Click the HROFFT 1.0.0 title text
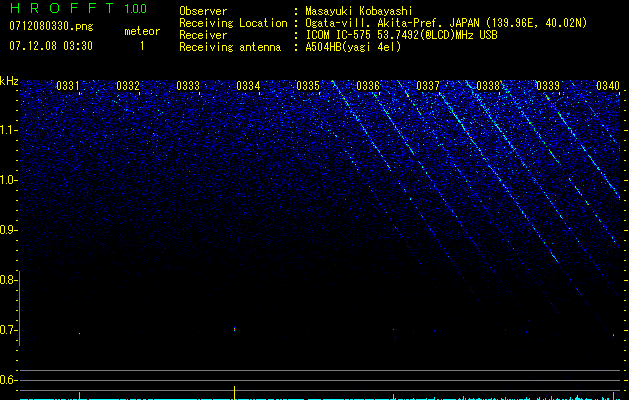Image resolution: width=629 pixels, height=400 pixels. tap(78, 8)
